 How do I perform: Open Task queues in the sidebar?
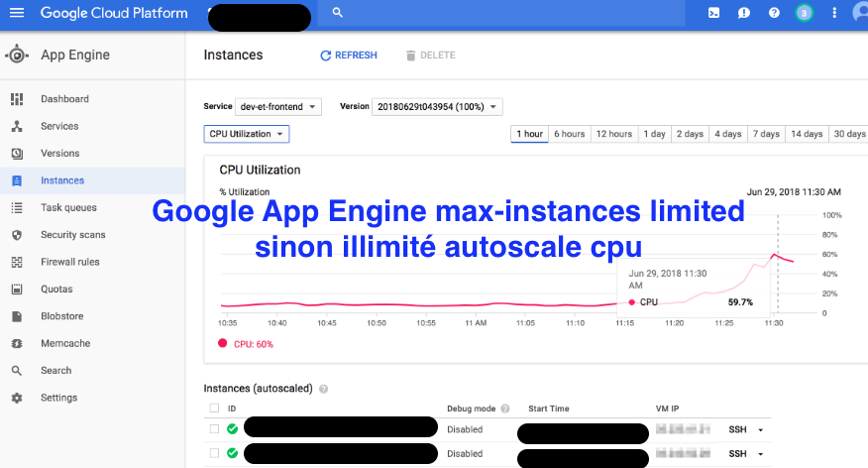[68, 207]
